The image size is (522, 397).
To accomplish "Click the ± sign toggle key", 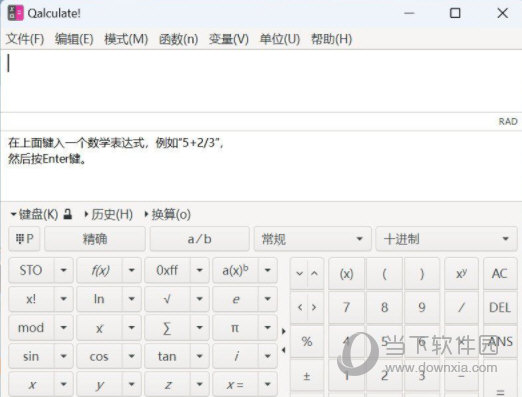I will (307, 376).
